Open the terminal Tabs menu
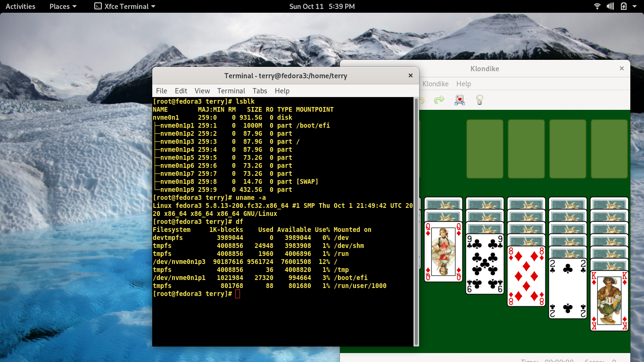Image resolution: width=644 pixels, height=362 pixels. [260, 90]
